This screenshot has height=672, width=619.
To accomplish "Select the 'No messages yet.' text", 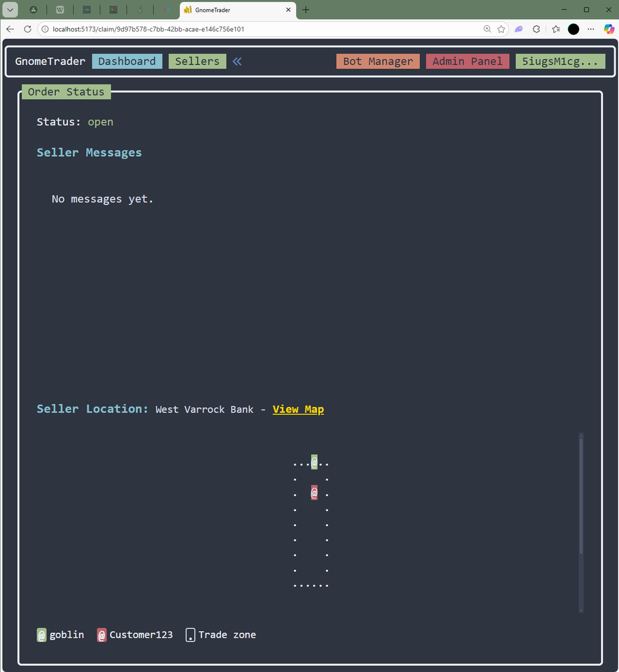I will point(103,199).
